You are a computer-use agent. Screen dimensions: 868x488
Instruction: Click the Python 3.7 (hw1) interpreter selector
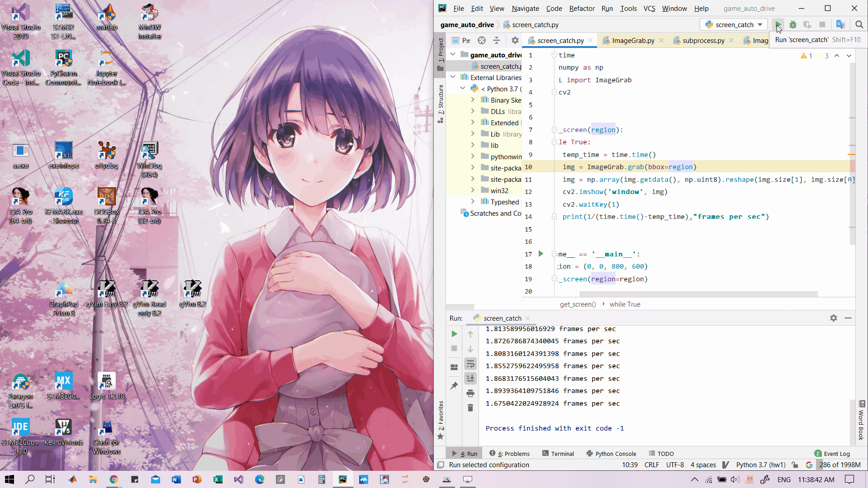[x=760, y=465]
